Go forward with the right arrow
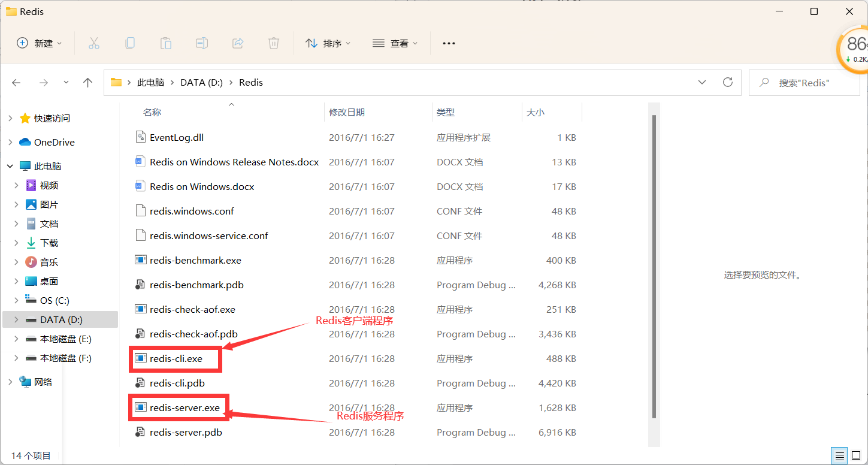 pyautogui.click(x=43, y=83)
